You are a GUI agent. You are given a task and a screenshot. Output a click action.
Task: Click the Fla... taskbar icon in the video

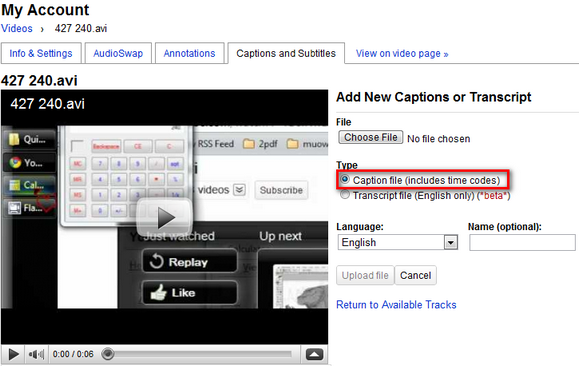pos(15,208)
